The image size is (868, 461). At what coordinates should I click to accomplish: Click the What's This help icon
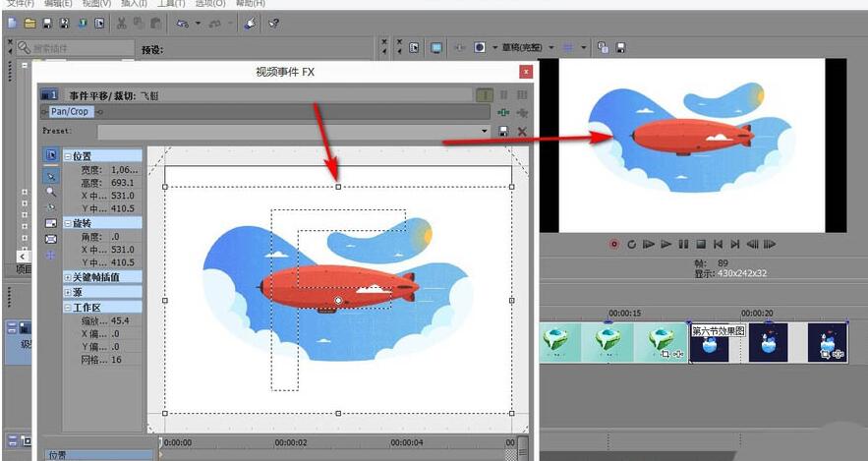click(x=274, y=23)
